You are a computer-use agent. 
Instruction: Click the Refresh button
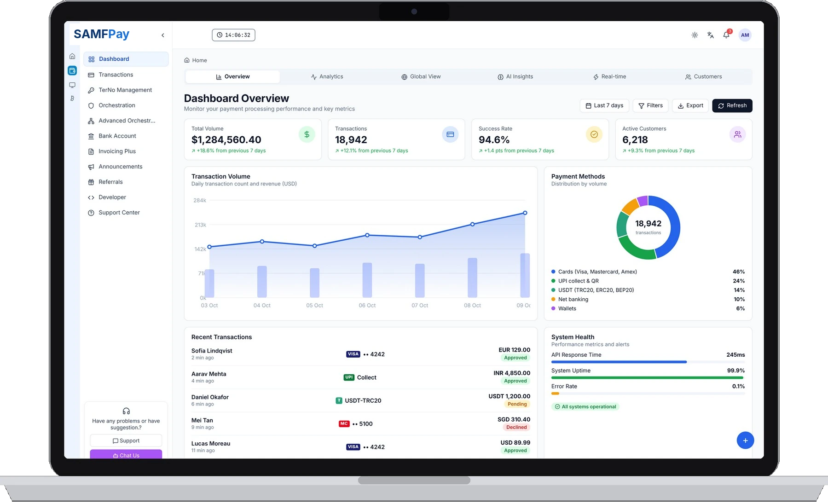coord(732,105)
